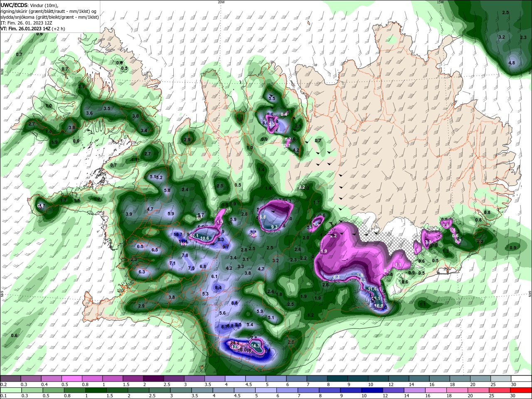Choose the periwinkle 6 swatch in rain legend
This screenshot has width=532, height=399.
pos(286,390)
